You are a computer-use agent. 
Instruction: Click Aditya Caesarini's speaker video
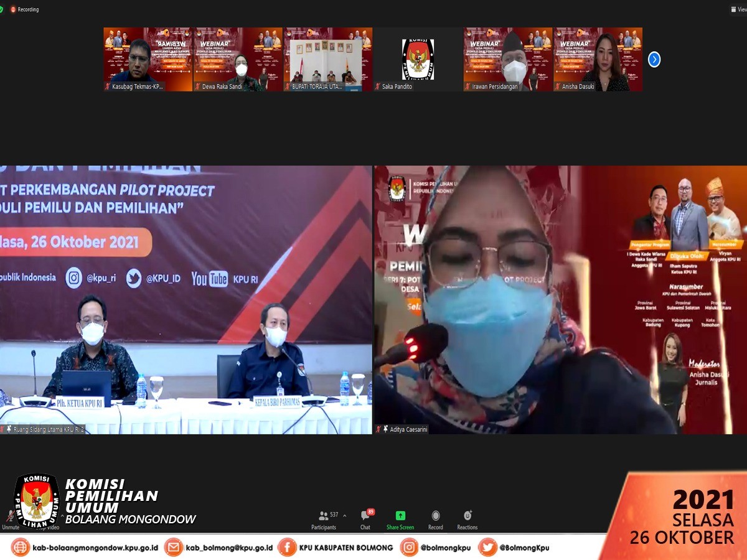coord(560,299)
